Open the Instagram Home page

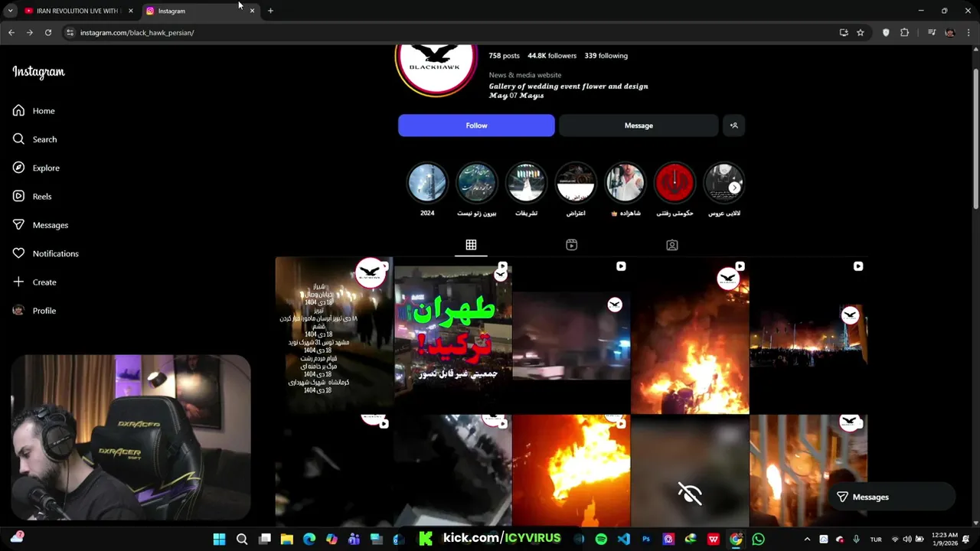click(34, 111)
